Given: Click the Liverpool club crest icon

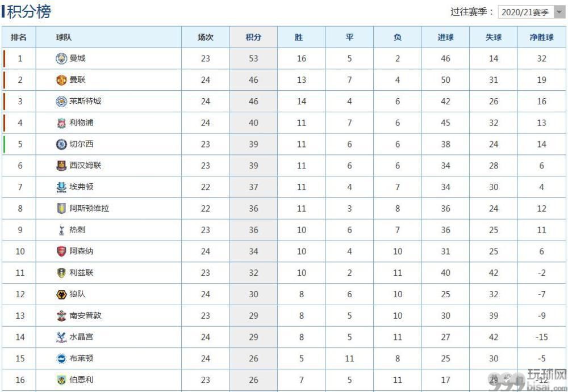Looking at the screenshot, I should pyautogui.click(x=61, y=123).
